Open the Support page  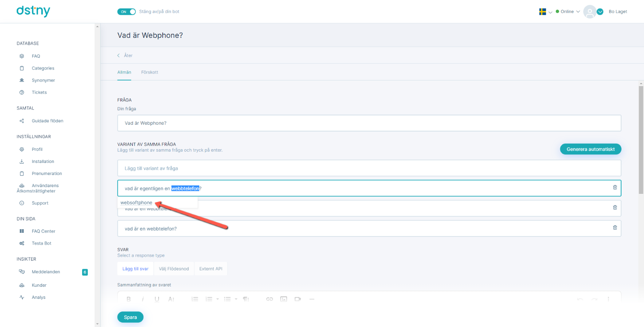(x=40, y=204)
